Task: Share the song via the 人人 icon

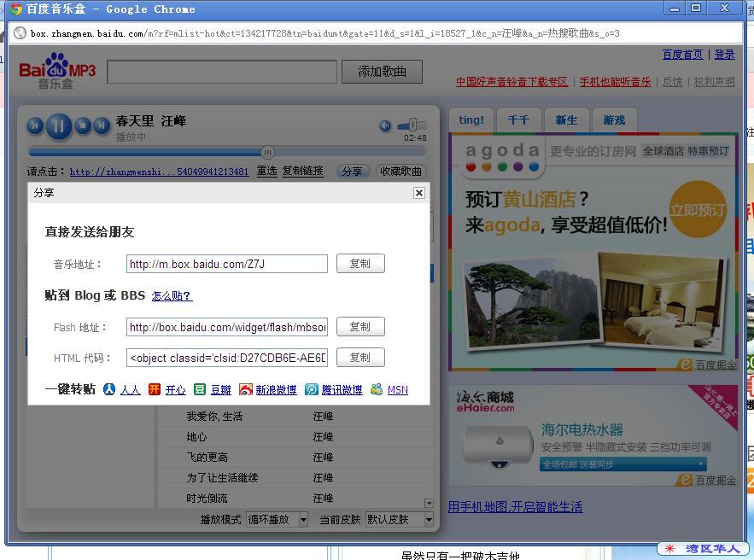Action: pyautogui.click(x=109, y=389)
